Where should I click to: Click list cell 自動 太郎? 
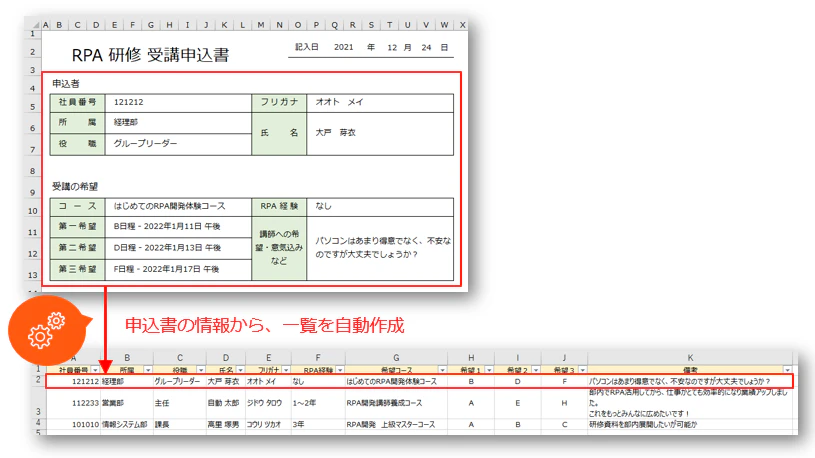coord(224,403)
